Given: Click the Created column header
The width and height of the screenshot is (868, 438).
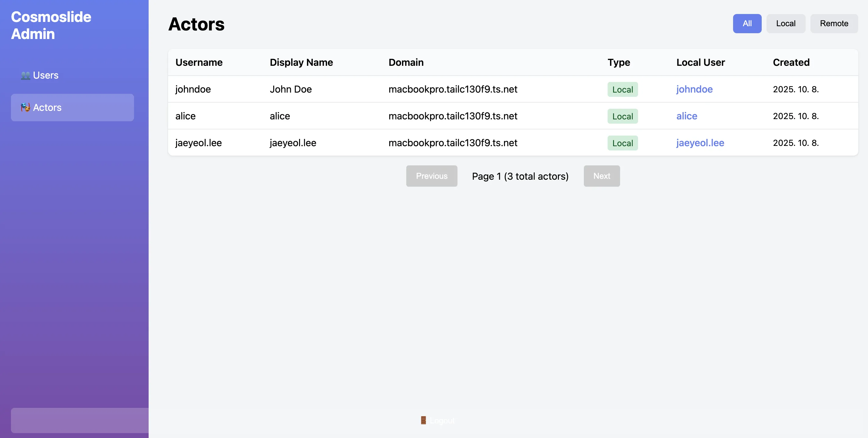Looking at the screenshot, I should (x=791, y=62).
